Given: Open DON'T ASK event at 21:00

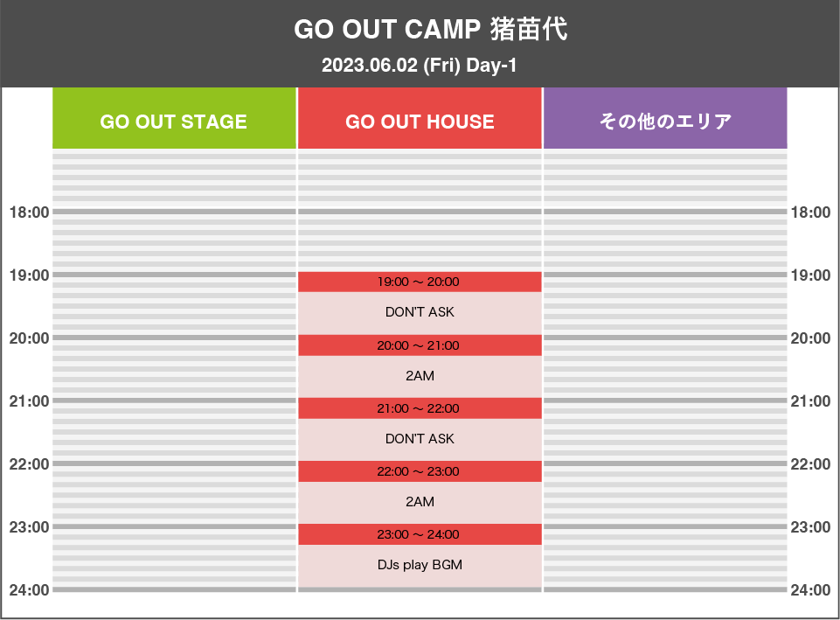Looking at the screenshot, I should (420, 439).
